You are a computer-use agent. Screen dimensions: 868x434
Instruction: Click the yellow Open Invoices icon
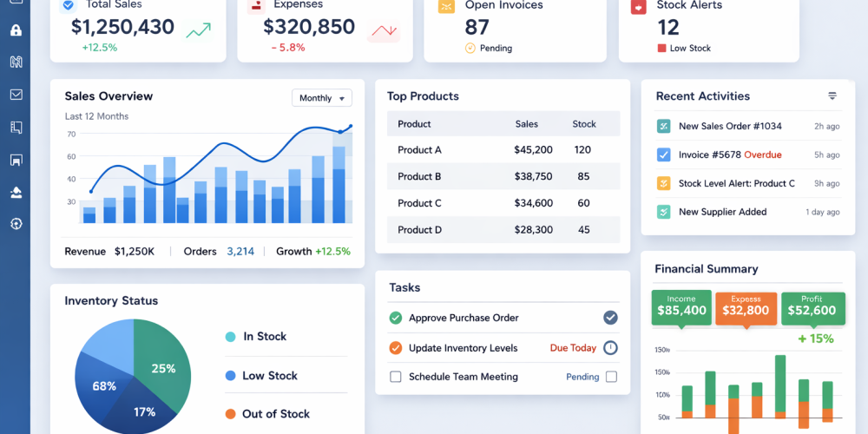(446, 7)
